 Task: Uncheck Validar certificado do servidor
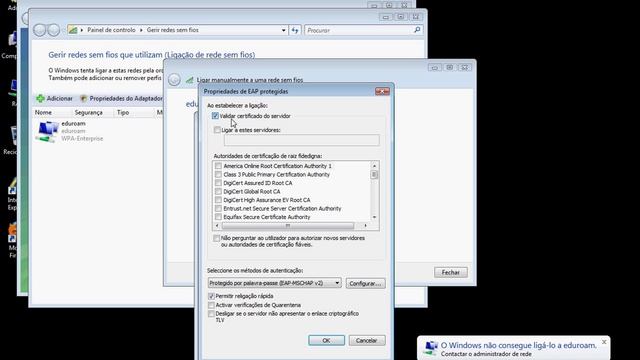click(215, 116)
